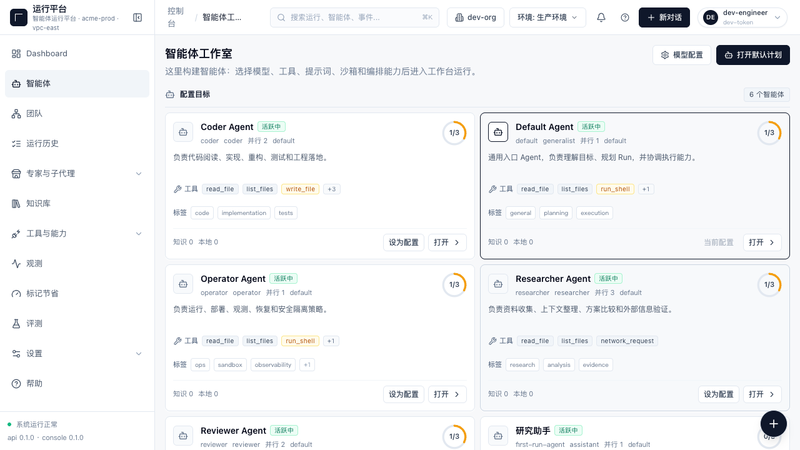Collapse the sidebar panel toggle

(x=137, y=17)
